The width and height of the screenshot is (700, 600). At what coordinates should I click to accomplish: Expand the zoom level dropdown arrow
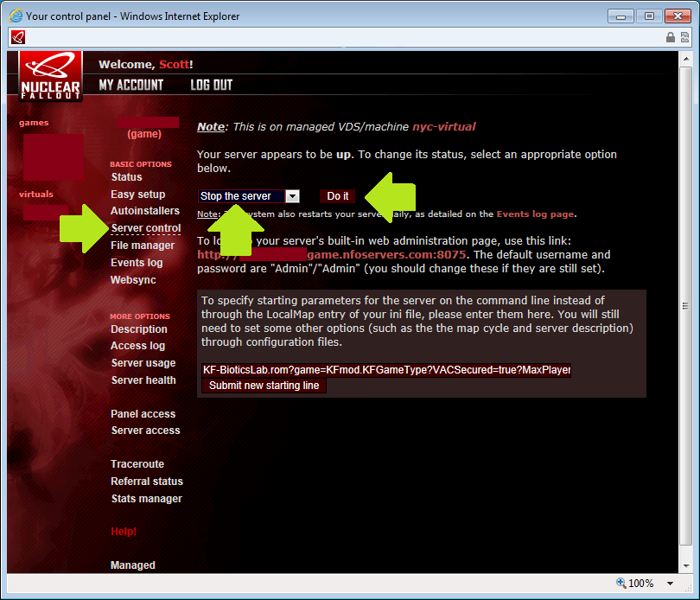[669, 584]
